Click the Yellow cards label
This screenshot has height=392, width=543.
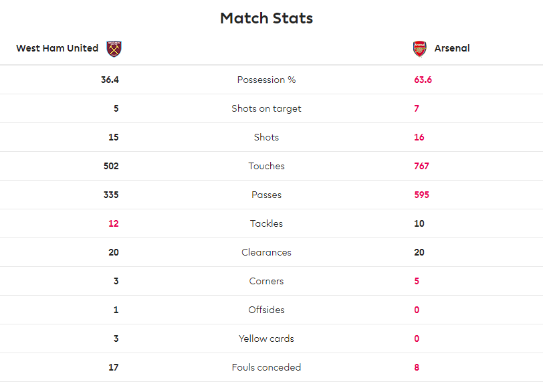click(266, 338)
